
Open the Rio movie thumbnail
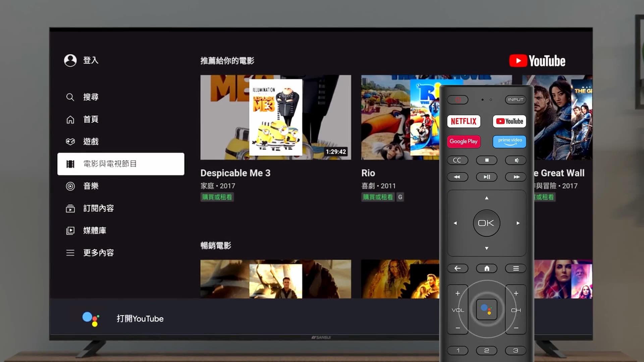pos(400,117)
